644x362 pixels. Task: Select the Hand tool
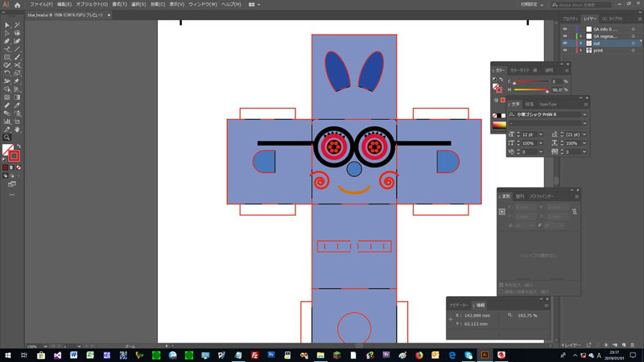(17, 130)
